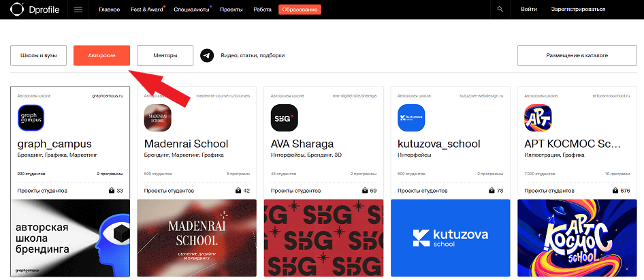The image size is (644, 280).
Task: Click briefcase icon next to 676
Action: [x=615, y=190]
